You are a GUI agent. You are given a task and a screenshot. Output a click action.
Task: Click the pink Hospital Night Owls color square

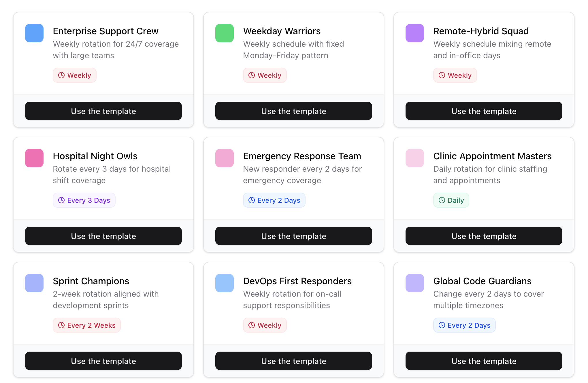pyautogui.click(x=34, y=158)
